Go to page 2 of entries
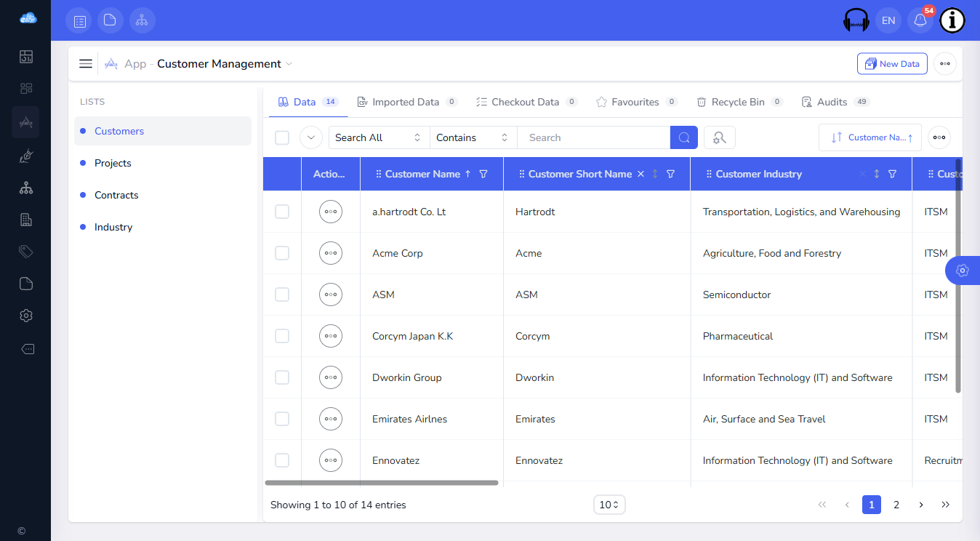The height and width of the screenshot is (541, 980). tap(896, 505)
